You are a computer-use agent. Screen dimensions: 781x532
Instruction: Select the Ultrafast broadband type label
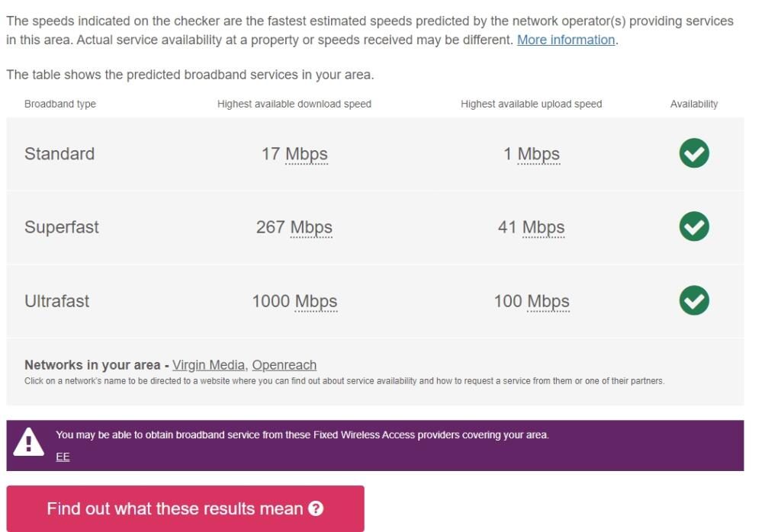coord(56,301)
